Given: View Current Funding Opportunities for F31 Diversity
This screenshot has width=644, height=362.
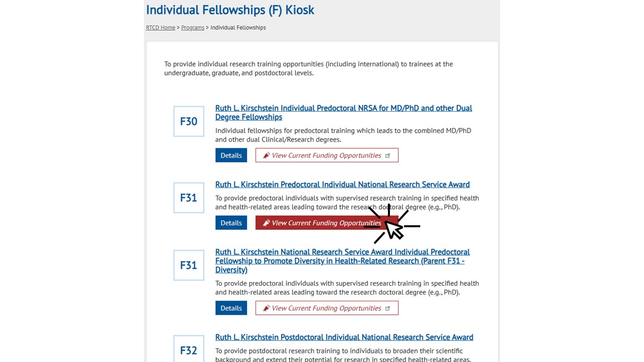Looking at the screenshot, I should tap(327, 308).
